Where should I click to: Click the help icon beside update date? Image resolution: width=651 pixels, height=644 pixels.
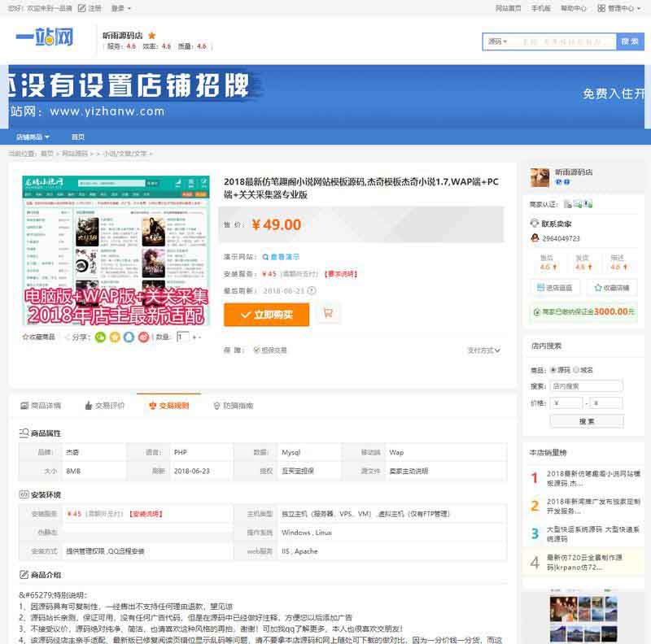click(312, 291)
